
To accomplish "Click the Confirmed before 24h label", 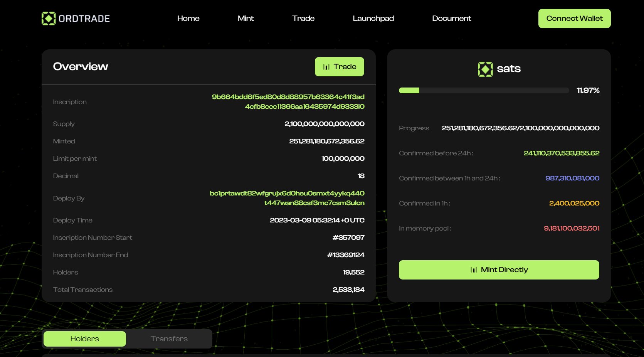I will click(436, 153).
